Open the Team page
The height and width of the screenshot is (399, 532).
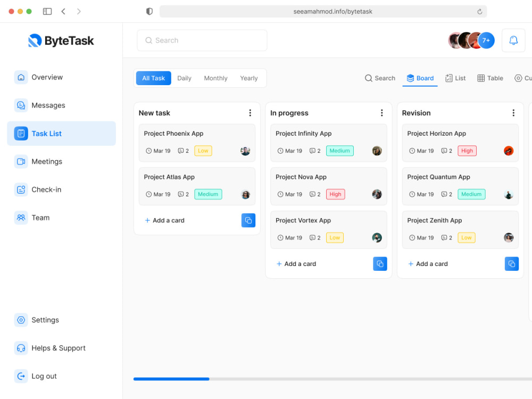click(x=40, y=218)
